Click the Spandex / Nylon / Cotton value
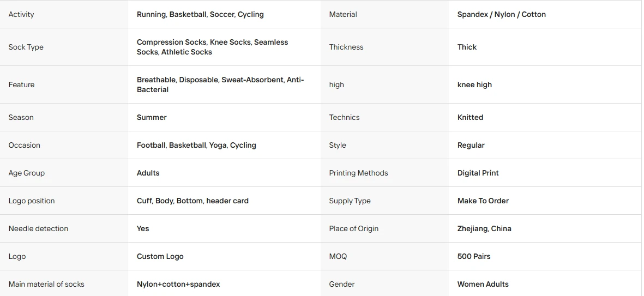Image resolution: width=644 pixels, height=296 pixels. coord(502,14)
